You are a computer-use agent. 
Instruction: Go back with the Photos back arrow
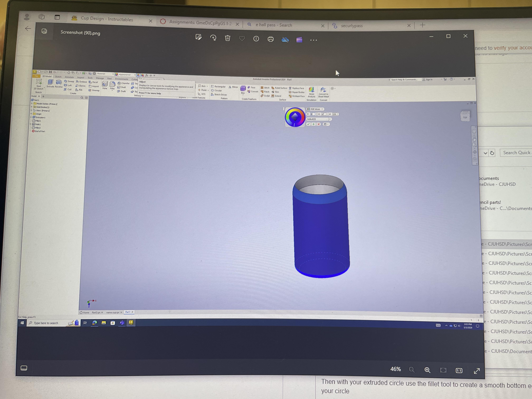(28, 29)
